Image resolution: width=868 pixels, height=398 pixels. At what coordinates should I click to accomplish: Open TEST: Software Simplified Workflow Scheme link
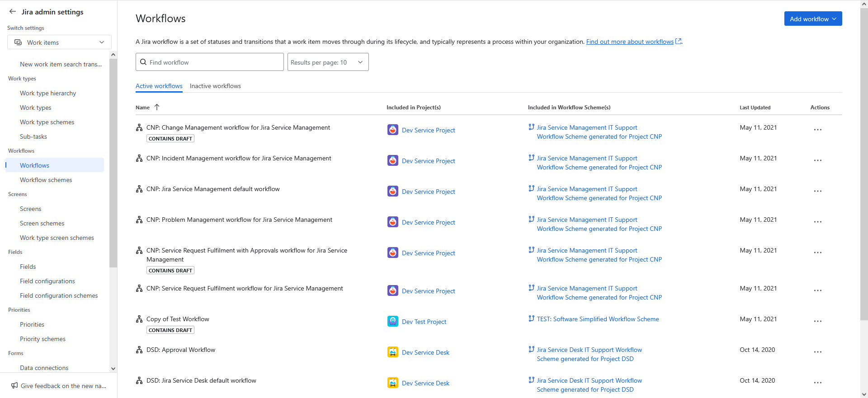tap(598, 319)
